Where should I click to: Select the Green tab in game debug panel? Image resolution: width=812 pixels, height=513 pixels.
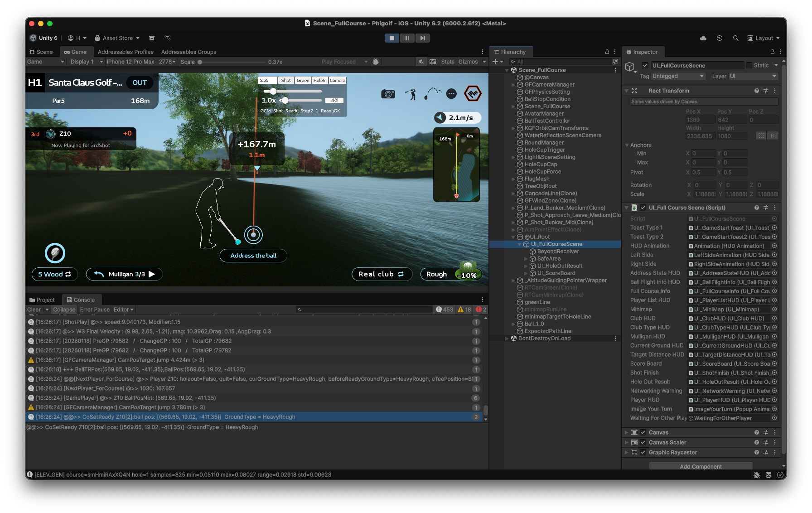[x=303, y=80]
